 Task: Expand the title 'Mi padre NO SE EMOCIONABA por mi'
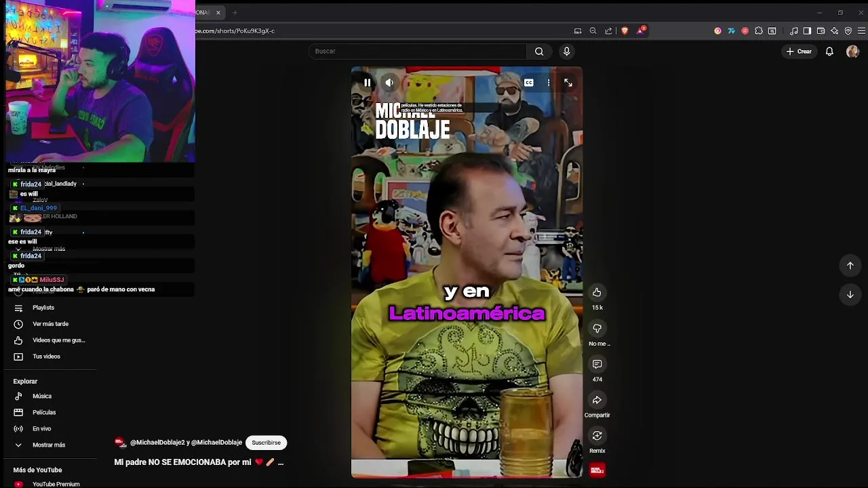[x=199, y=462]
